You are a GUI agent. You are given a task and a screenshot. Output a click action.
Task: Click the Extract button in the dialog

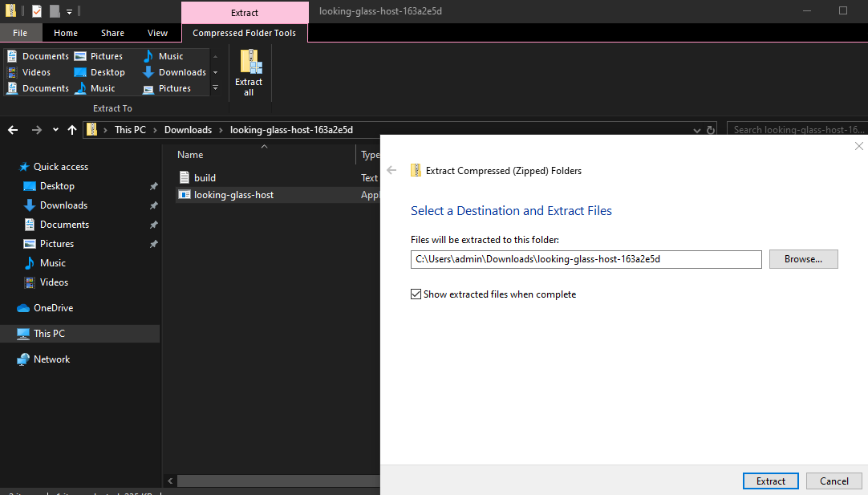[x=770, y=481]
